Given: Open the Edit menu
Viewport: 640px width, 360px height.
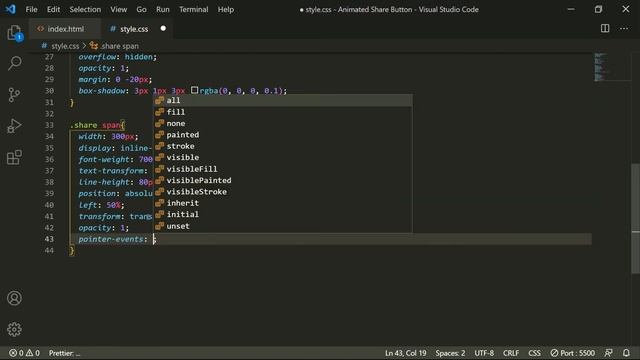Looking at the screenshot, I should [x=53, y=9].
